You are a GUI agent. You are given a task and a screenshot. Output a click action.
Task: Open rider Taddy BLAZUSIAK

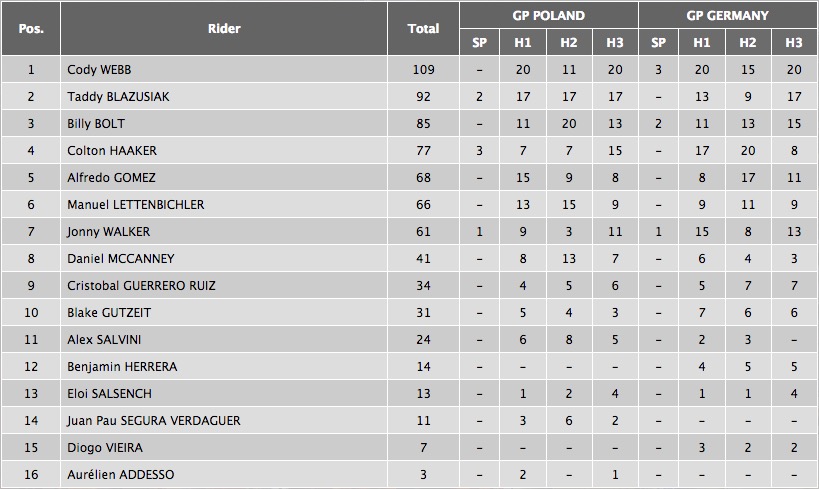[x=114, y=97]
